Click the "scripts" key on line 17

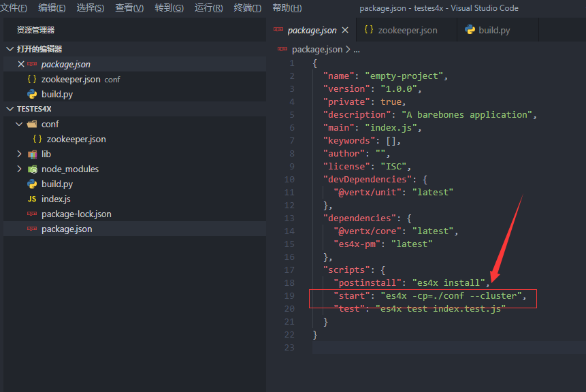346,269
